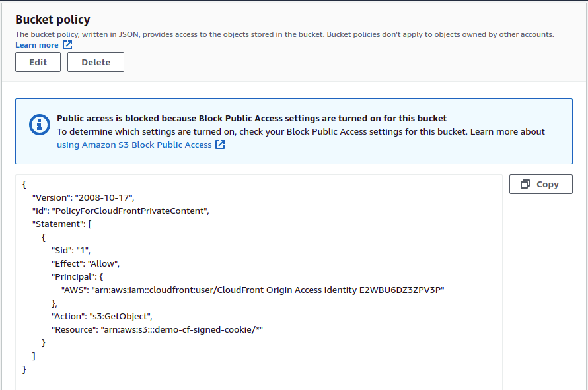The image size is (588, 390).
Task: Click the demo-cf-signed-cookie Resource line
Action: tap(159, 329)
